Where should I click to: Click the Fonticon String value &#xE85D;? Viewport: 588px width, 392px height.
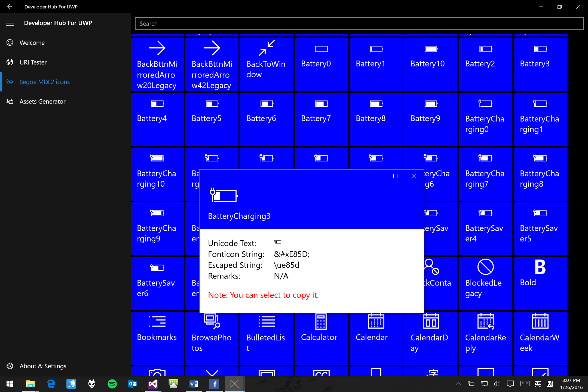292,254
